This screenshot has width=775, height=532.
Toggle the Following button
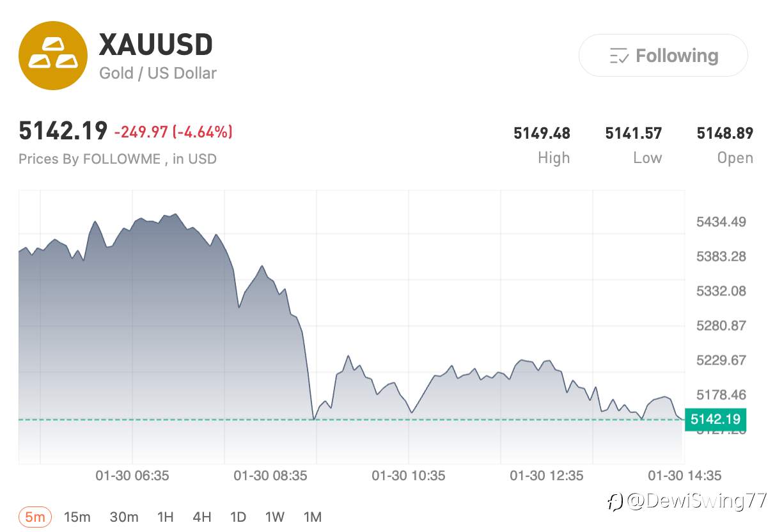coord(663,56)
